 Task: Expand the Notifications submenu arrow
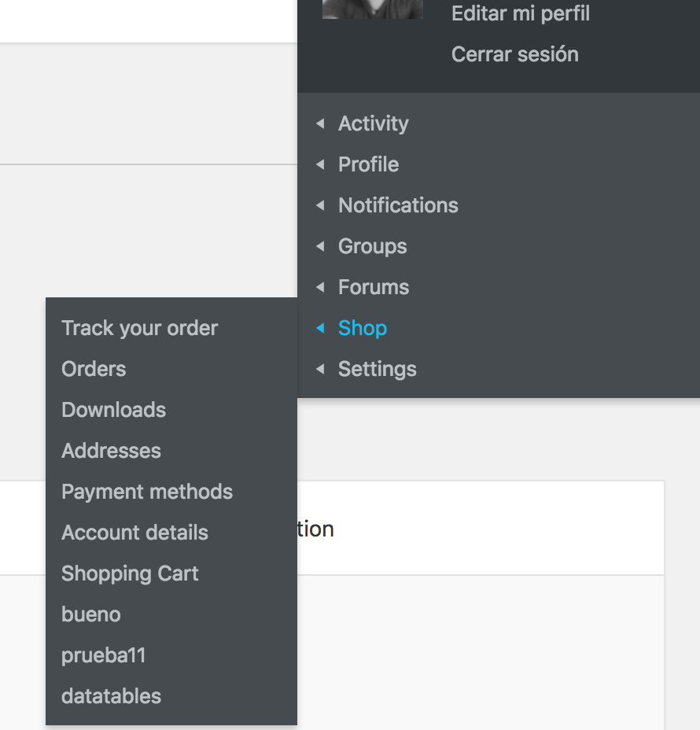click(x=320, y=205)
